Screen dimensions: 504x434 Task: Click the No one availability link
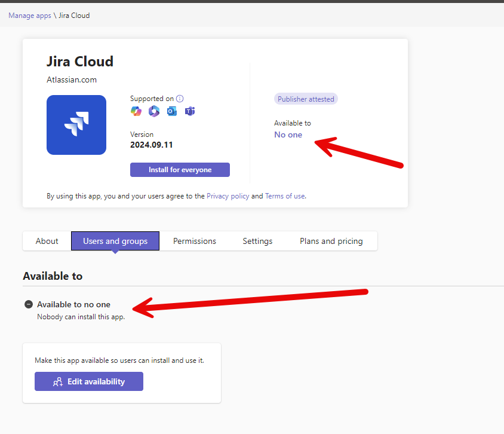point(288,135)
